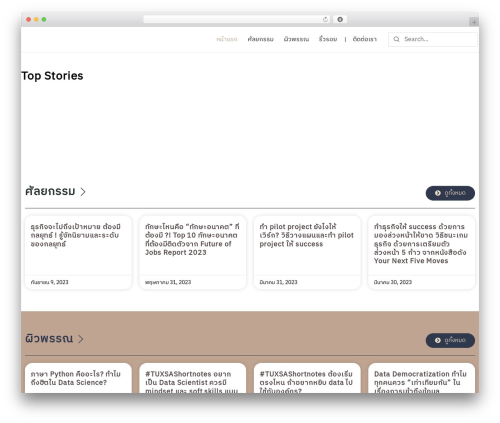Go to the หน้าแรก nav item
This screenshot has height=423, width=500.
(x=227, y=39)
